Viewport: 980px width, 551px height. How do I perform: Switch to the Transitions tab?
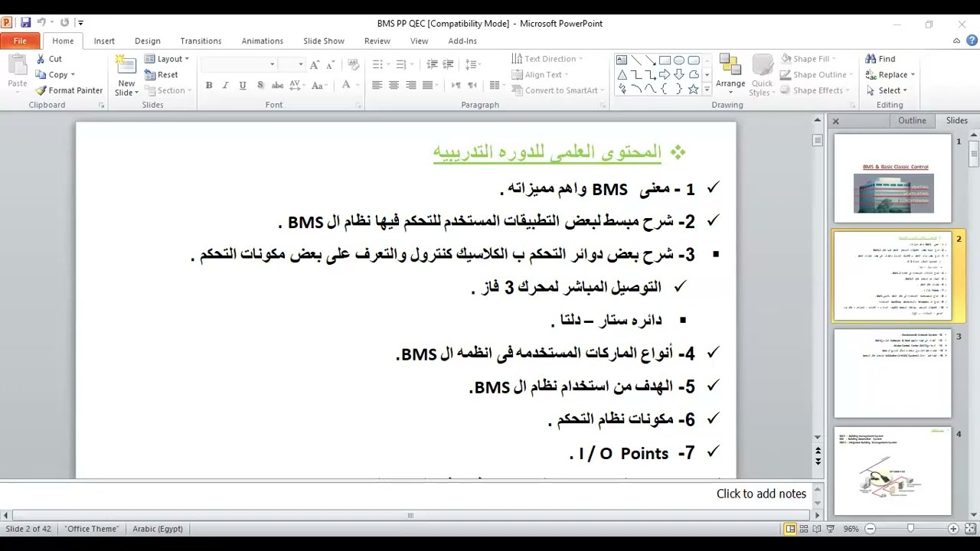coord(201,41)
